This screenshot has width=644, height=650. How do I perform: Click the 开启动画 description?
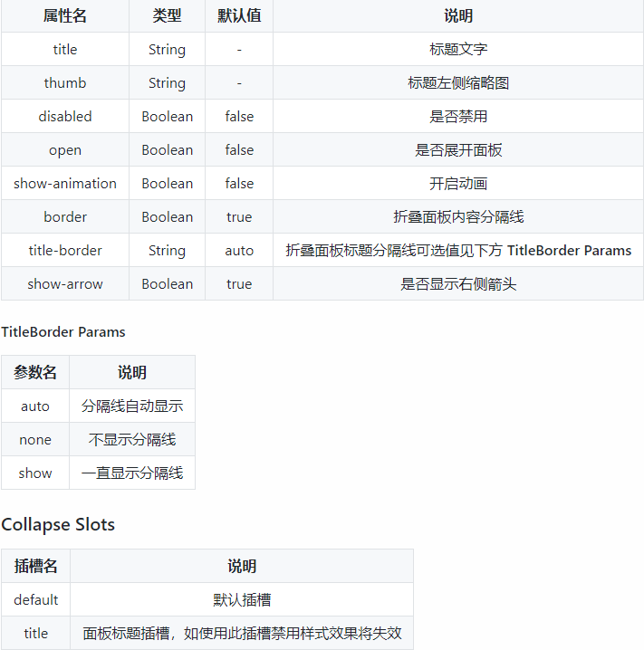pos(458,184)
